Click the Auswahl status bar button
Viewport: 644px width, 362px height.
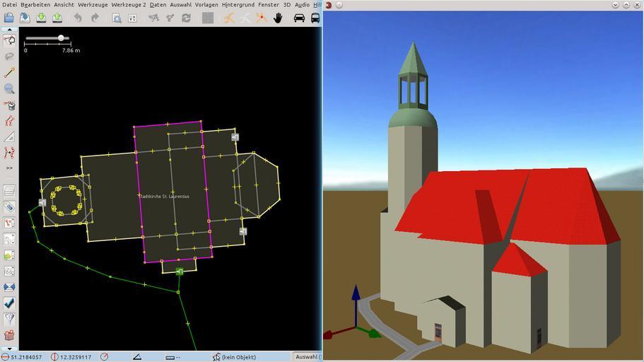pyautogui.click(x=306, y=357)
